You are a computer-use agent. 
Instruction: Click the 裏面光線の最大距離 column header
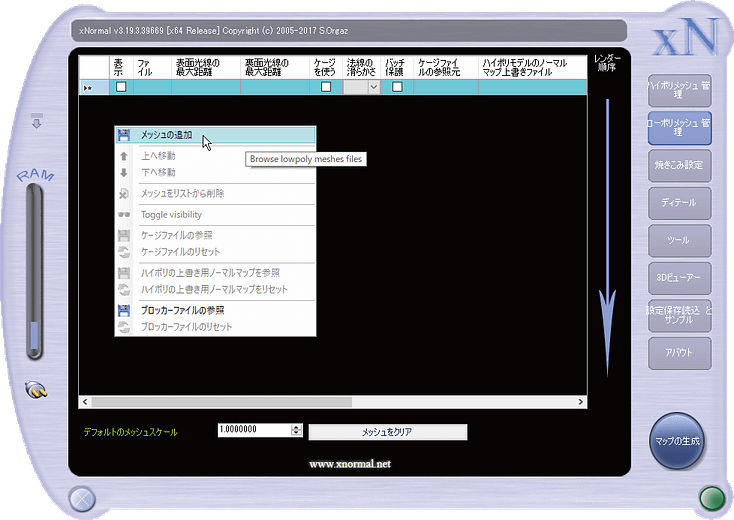(x=275, y=67)
